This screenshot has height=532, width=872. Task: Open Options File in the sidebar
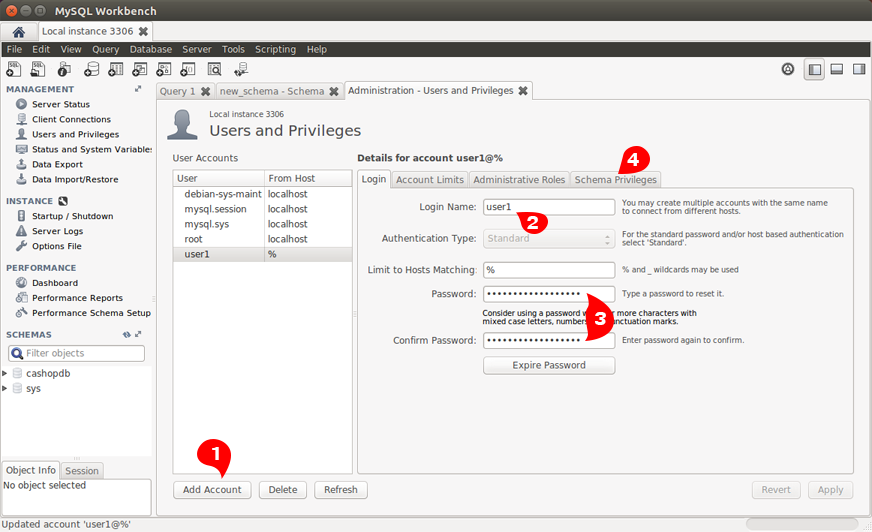point(57,246)
